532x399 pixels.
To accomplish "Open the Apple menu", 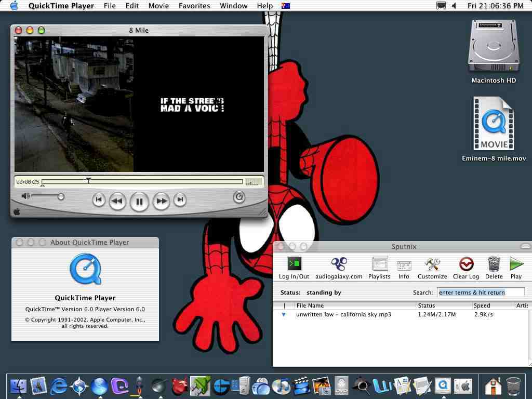I will [x=14, y=6].
